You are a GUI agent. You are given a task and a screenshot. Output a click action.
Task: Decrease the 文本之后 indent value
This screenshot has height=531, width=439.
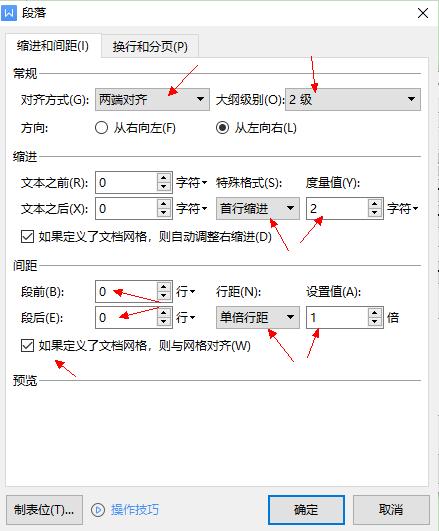click(x=164, y=213)
